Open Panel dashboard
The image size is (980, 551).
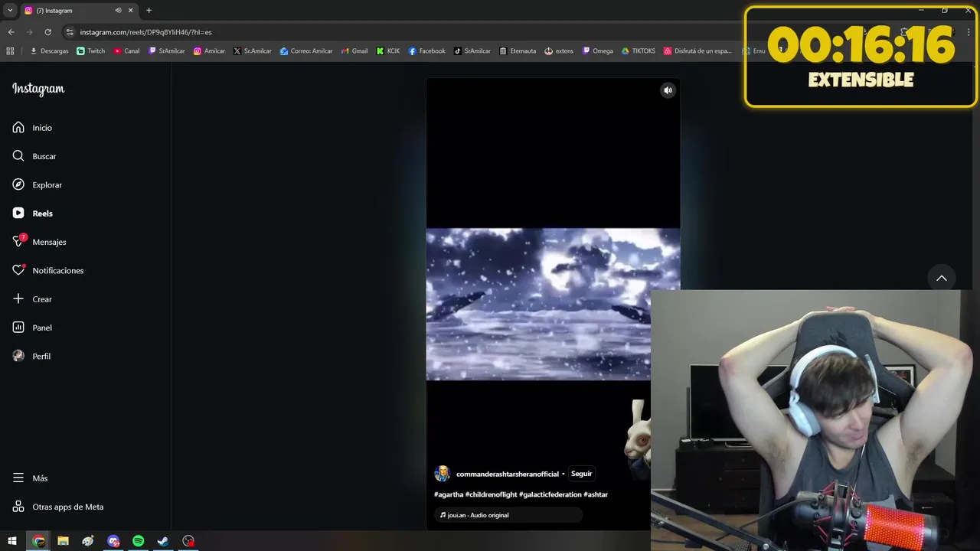(32, 328)
